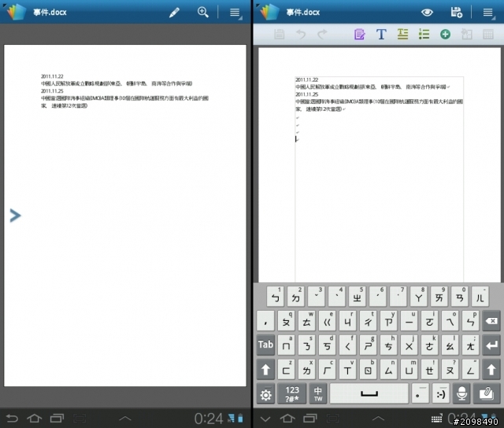
Task: Tap the 0:24 clock in left status bar
Action: tap(208, 419)
